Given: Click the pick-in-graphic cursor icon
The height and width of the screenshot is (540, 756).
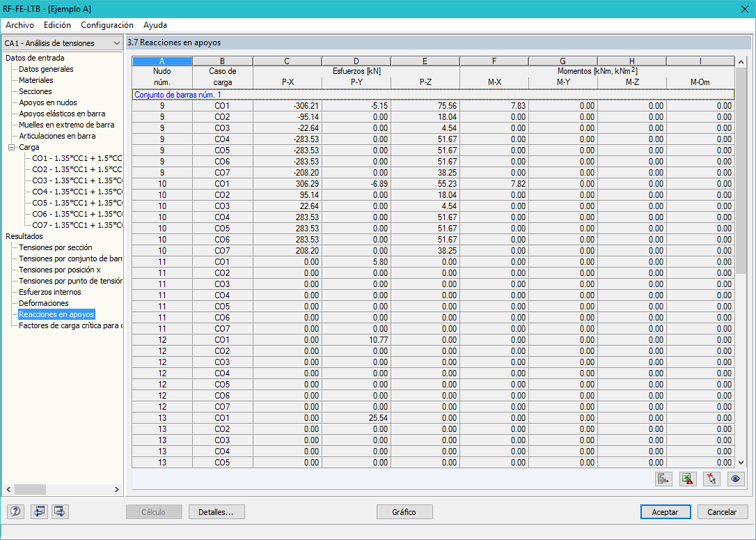Looking at the screenshot, I should [711, 479].
